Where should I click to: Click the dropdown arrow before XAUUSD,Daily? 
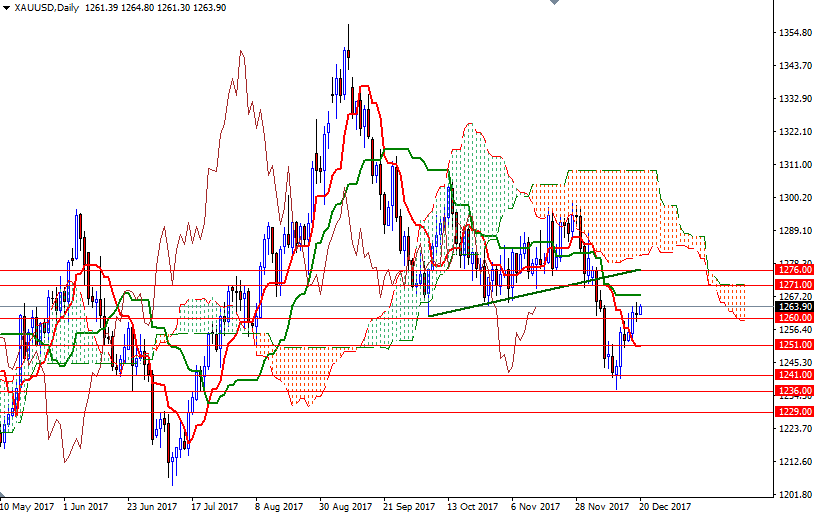pyautogui.click(x=7, y=8)
